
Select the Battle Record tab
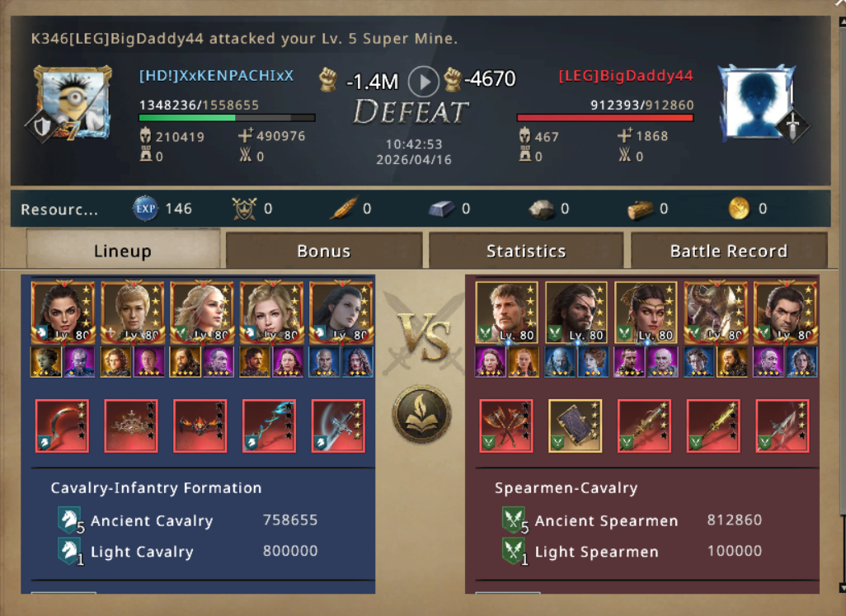(x=728, y=251)
